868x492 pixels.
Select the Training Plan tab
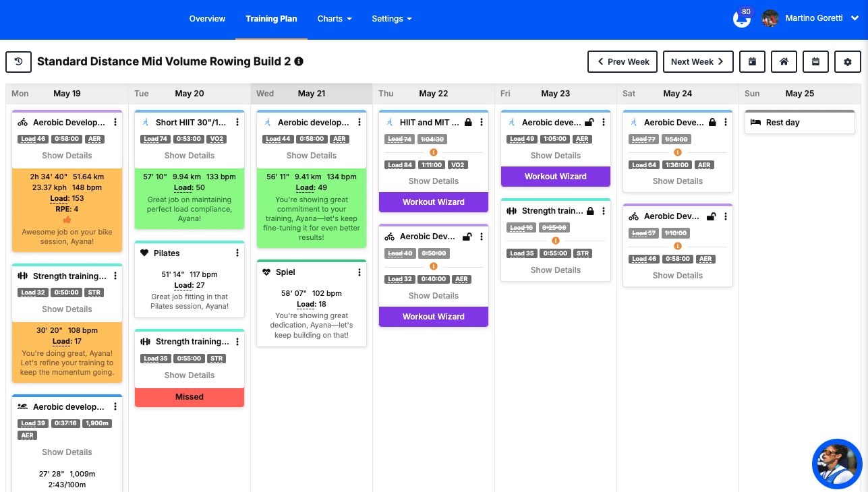pos(271,19)
